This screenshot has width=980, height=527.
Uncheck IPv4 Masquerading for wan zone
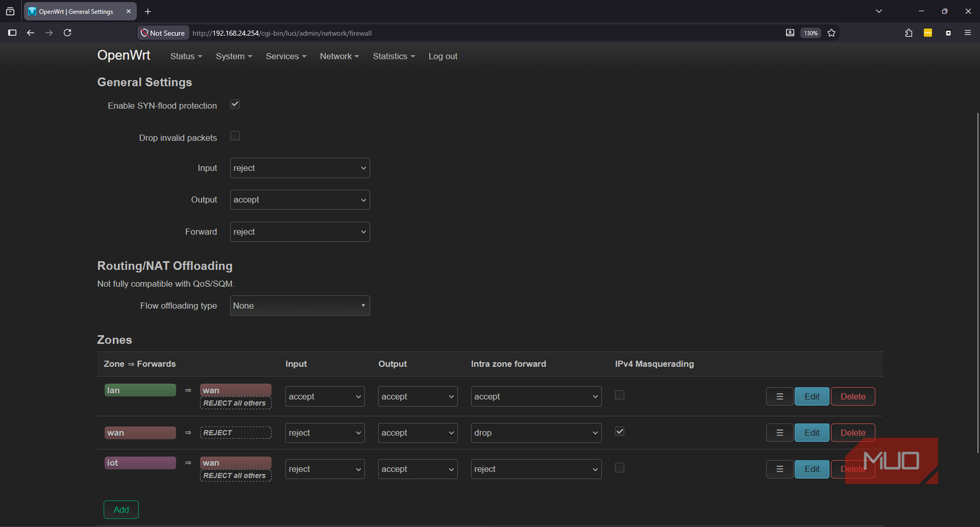619,431
